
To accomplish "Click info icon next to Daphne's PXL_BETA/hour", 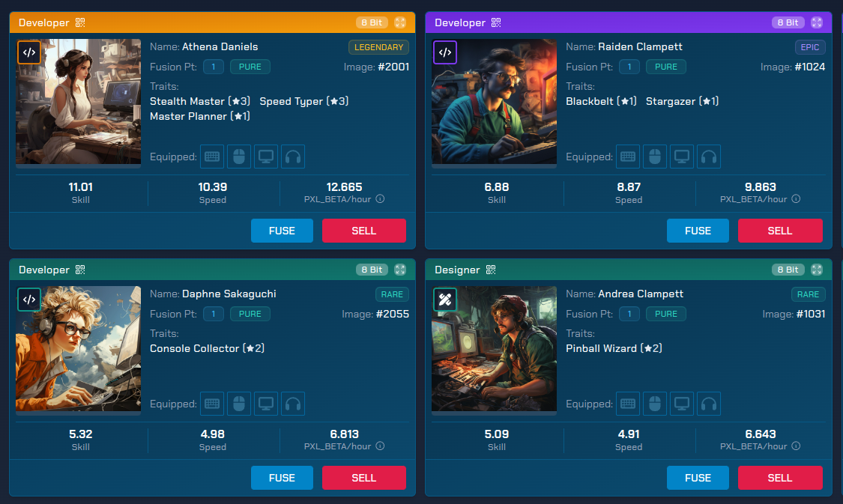I will pos(380,446).
